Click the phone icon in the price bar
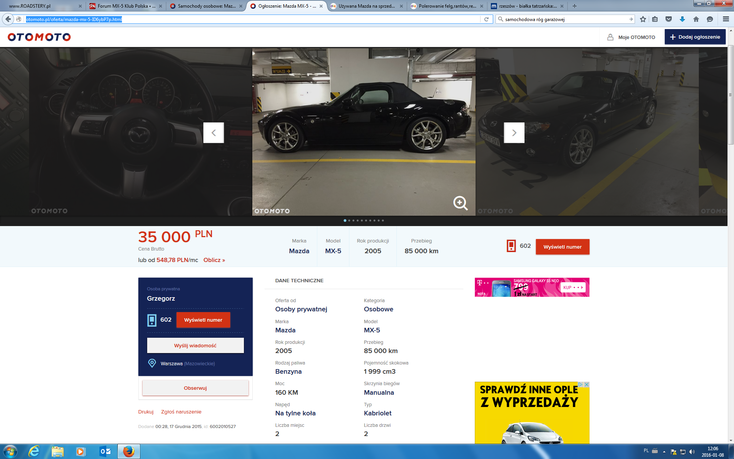The image size is (734, 459). 511,246
